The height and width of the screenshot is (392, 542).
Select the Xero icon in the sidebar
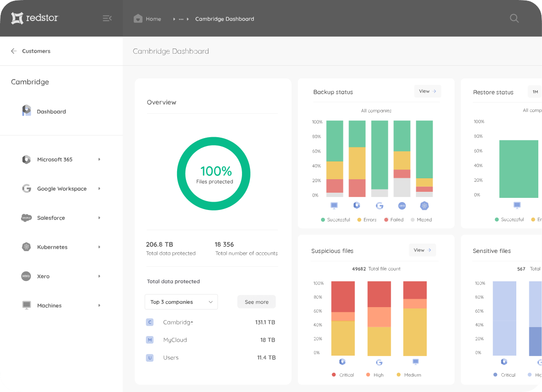[26, 276]
